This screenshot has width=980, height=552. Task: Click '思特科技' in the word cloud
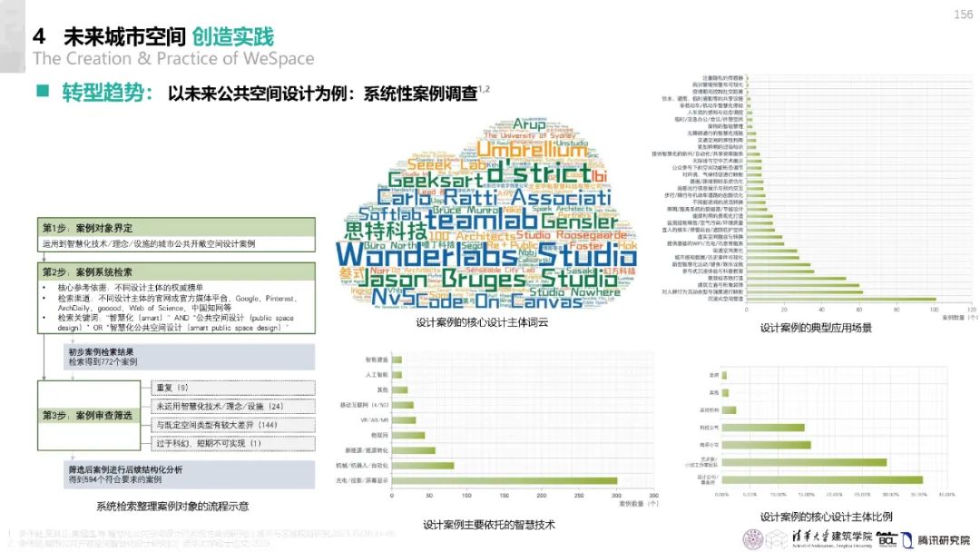[x=385, y=230]
